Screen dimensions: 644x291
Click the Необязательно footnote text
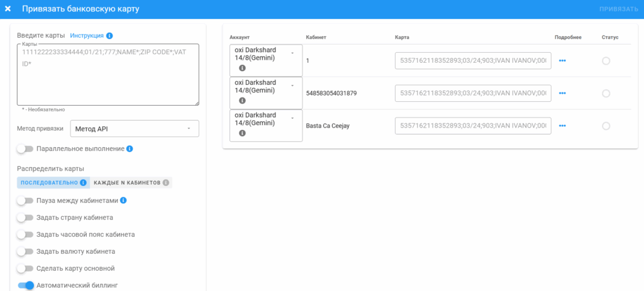point(43,110)
